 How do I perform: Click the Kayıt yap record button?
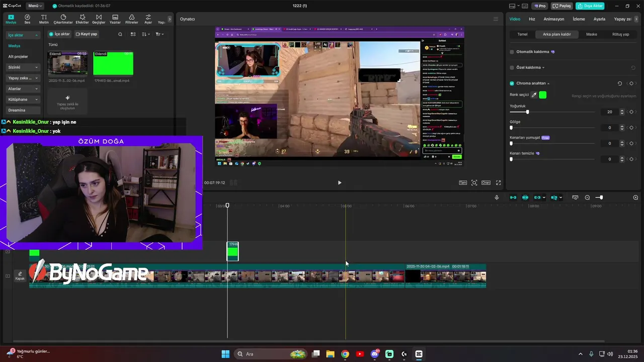click(x=87, y=34)
